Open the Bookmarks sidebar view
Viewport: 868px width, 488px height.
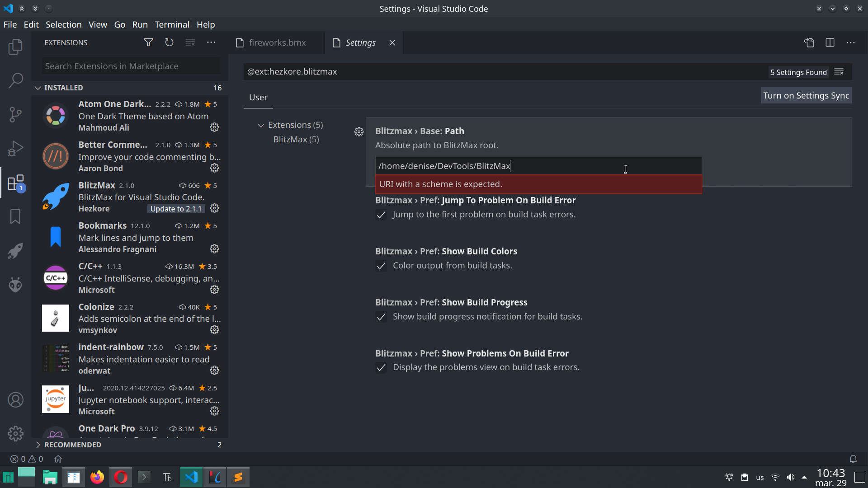click(16, 216)
